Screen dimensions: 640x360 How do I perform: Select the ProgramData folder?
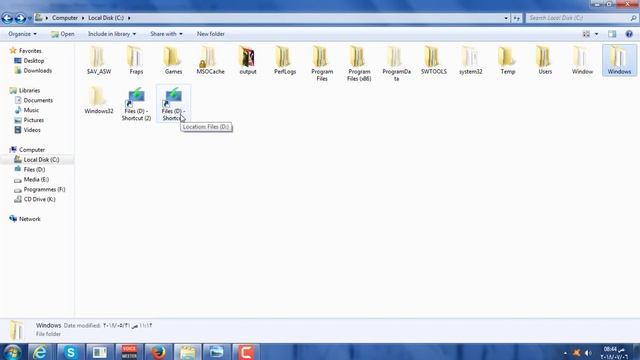coord(396,64)
